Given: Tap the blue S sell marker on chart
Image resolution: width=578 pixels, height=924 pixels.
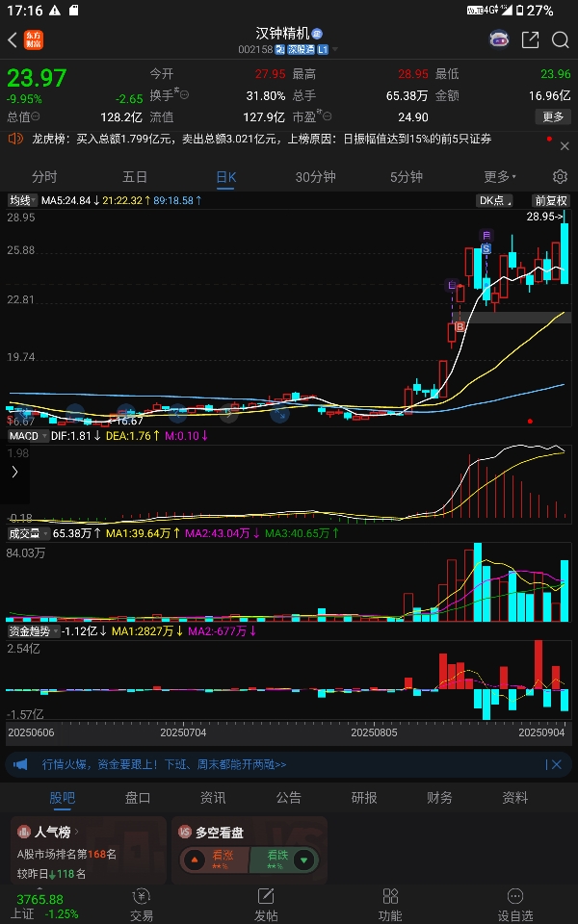Looking at the screenshot, I should click(x=486, y=249).
